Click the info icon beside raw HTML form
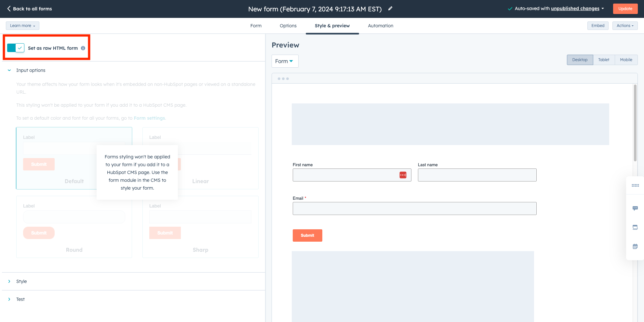Image resolution: width=644 pixels, height=322 pixels. click(83, 48)
